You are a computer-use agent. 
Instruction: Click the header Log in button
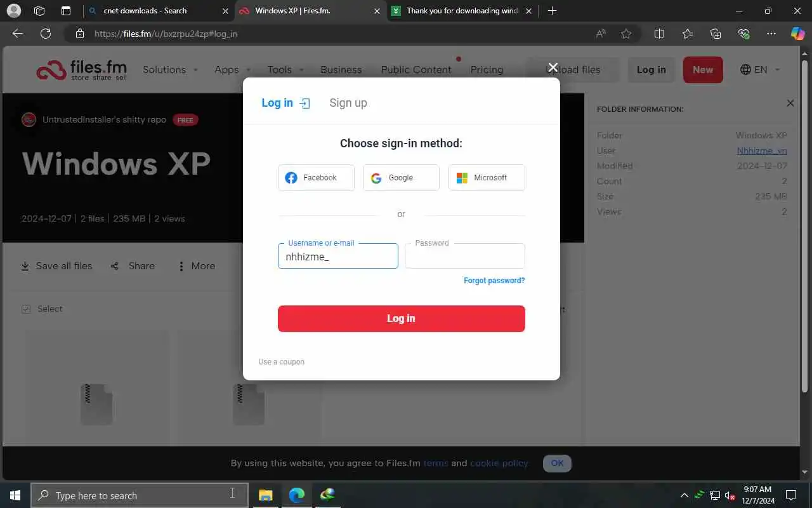click(651, 70)
